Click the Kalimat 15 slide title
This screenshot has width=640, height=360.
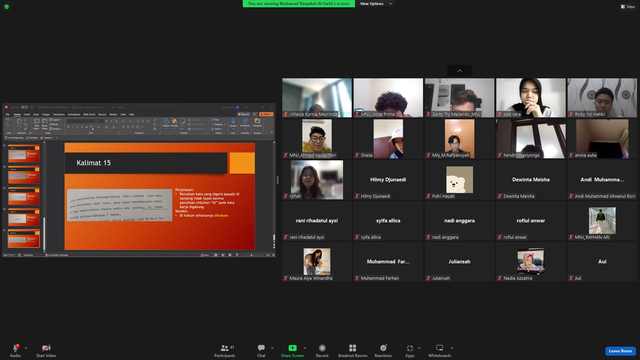[93, 163]
